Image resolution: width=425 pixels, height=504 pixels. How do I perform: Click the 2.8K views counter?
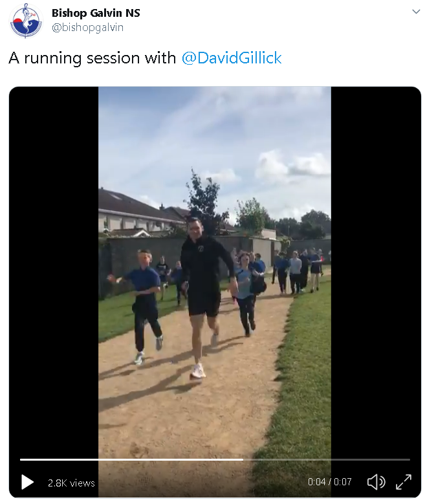point(71,483)
